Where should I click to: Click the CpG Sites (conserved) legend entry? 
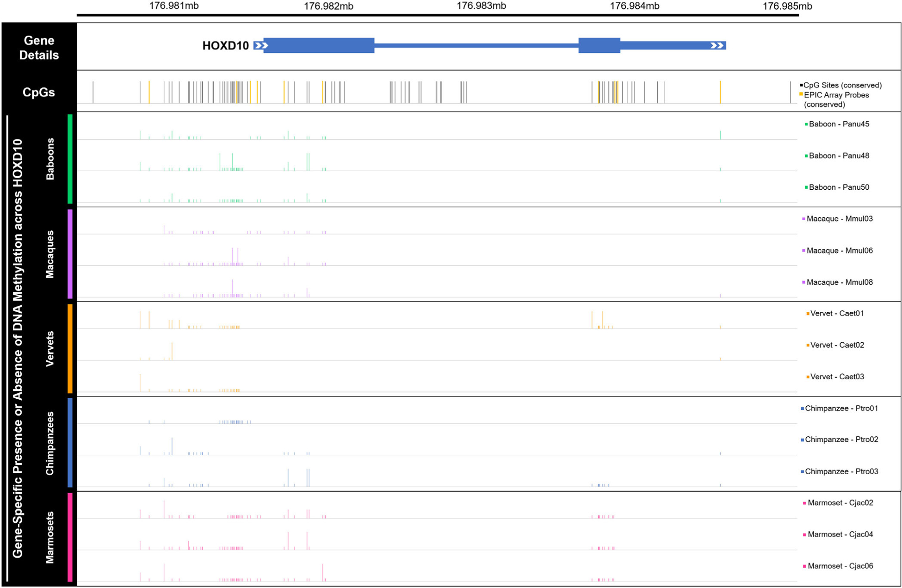pos(842,85)
